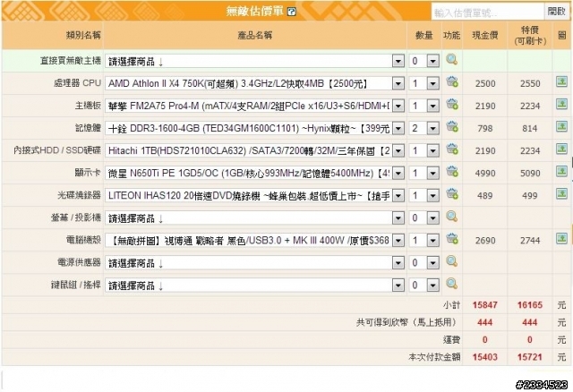Click the magnifier icon in 電源供應器 row
The image size is (573, 392).
[x=451, y=261]
